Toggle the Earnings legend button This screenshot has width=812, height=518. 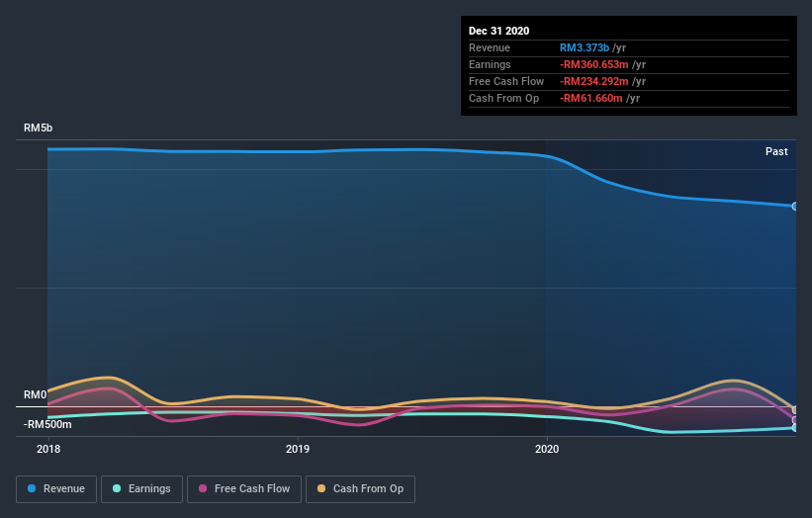(x=141, y=489)
